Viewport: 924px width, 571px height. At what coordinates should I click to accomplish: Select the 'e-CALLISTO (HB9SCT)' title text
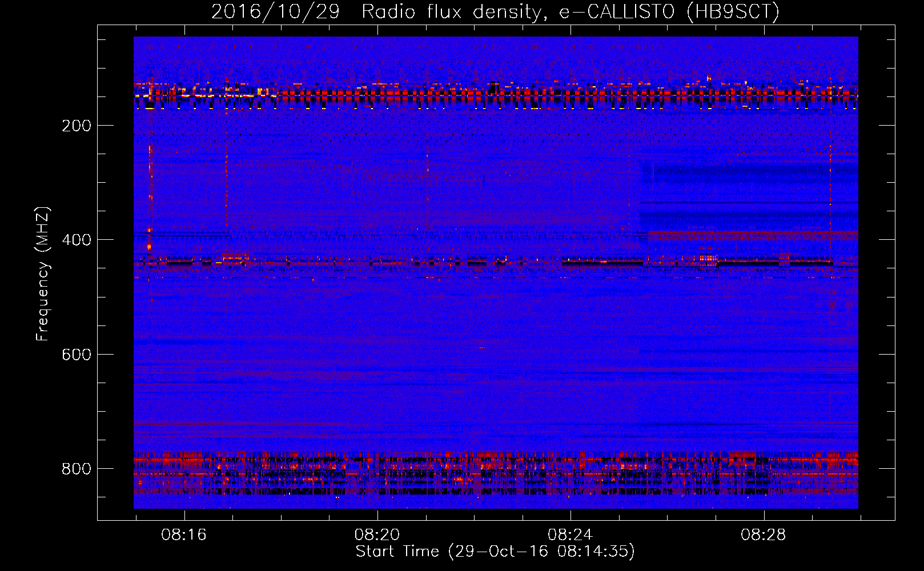tap(669, 11)
